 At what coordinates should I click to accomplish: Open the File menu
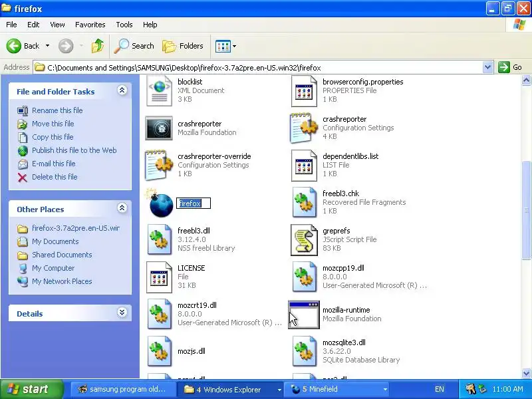[11, 25]
